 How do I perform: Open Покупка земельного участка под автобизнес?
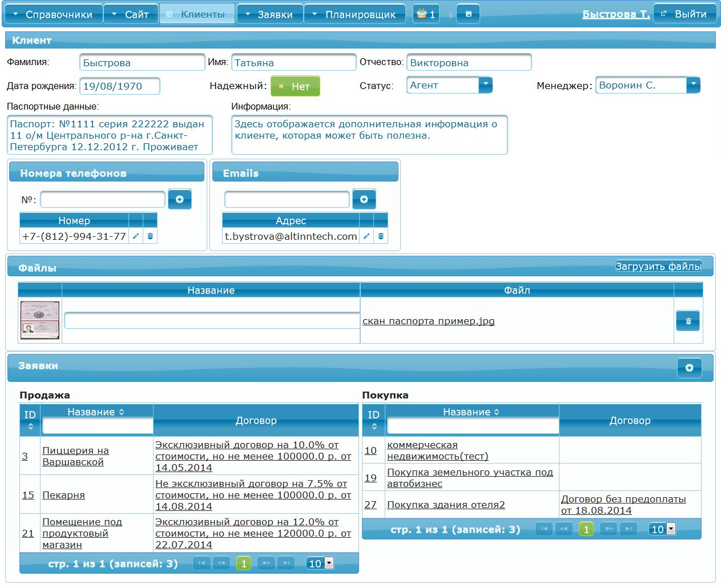click(470, 477)
